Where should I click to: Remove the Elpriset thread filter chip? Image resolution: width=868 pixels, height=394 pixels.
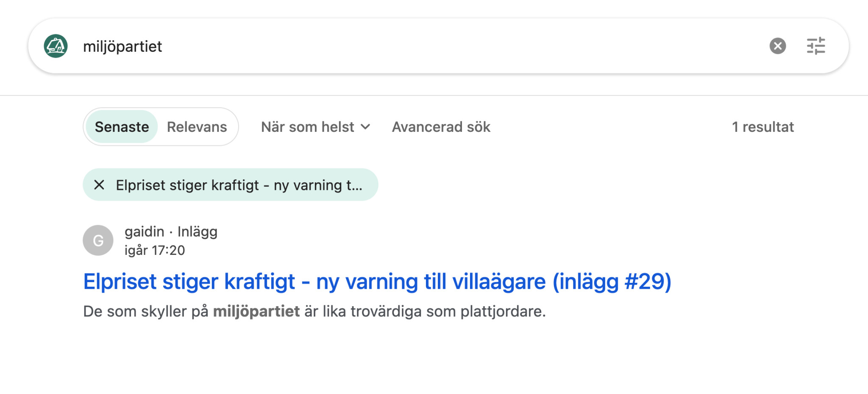point(99,185)
